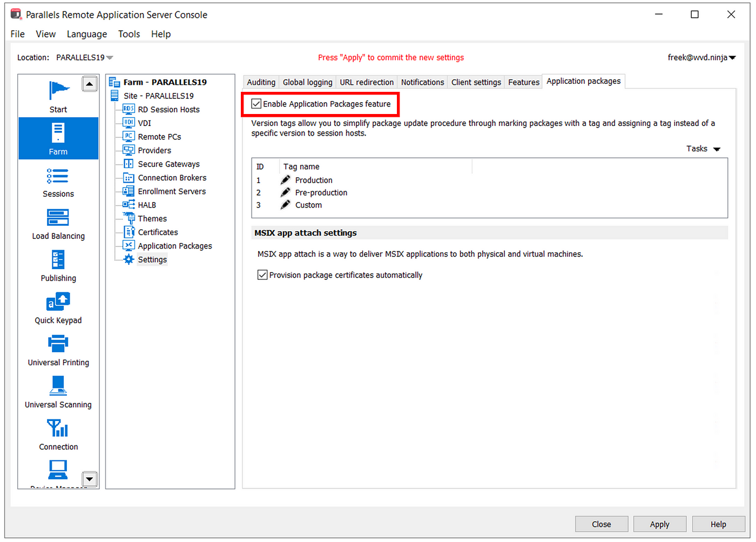The image size is (756, 542).
Task: Click the Help button at bottom
Action: tap(718, 524)
